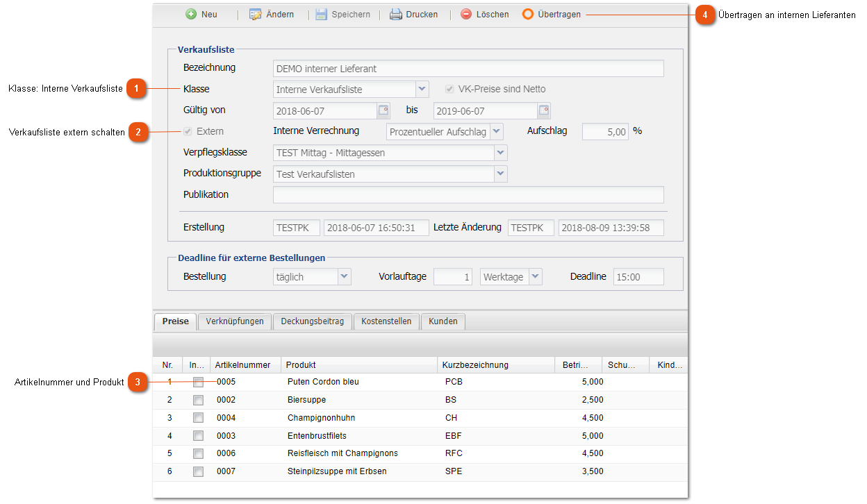The width and height of the screenshot is (867, 504).
Task: Click the Bezeichnung text field
Action: click(x=468, y=68)
